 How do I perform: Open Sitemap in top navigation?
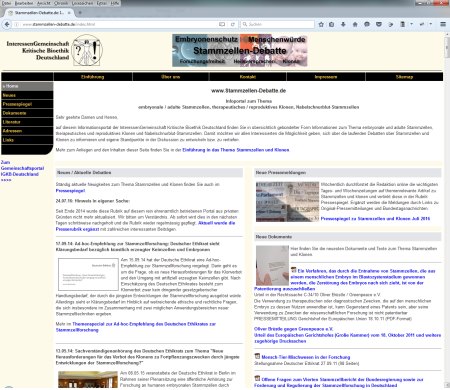coord(404,77)
